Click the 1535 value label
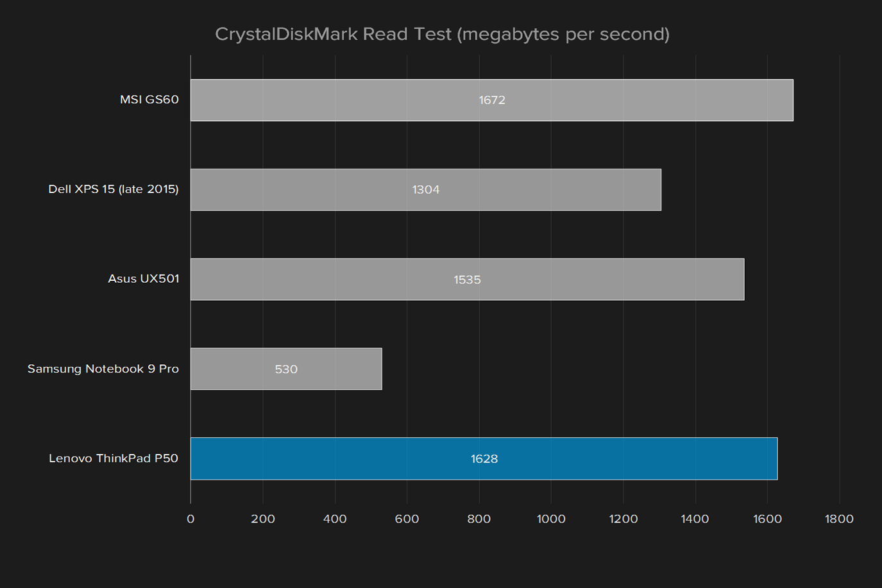This screenshot has width=882, height=588. 468,280
